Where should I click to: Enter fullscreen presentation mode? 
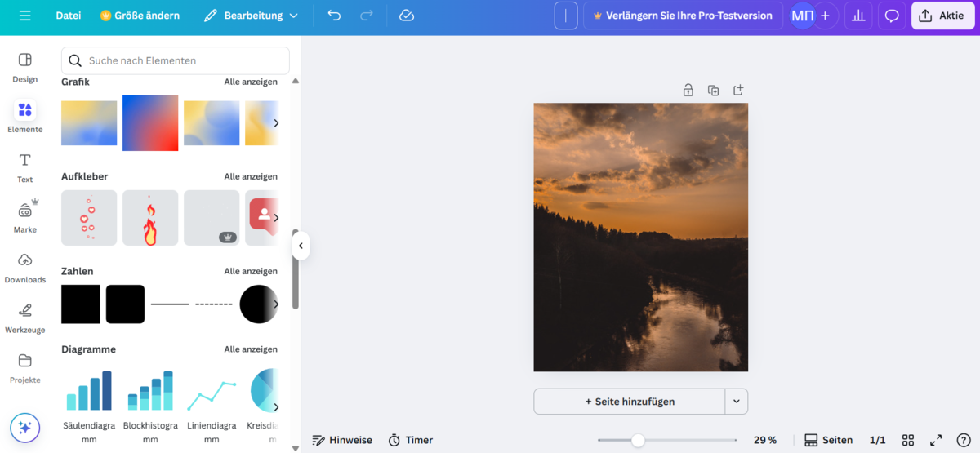pos(936,440)
